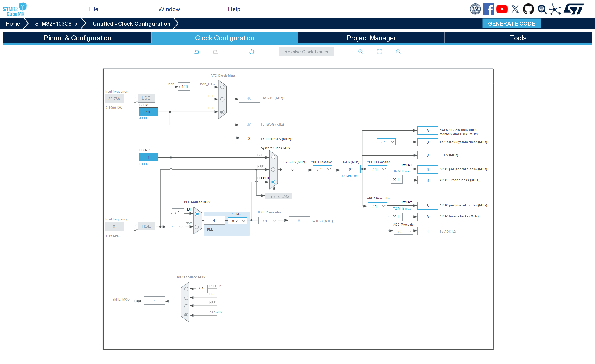Open the PLLMul X 2 dropdown
This screenshot has width=595, height=364.
[x=237, y=221]
